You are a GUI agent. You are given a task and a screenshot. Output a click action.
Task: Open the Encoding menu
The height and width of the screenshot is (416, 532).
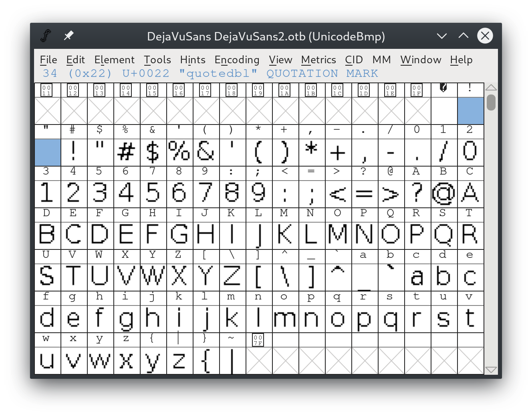pos(237,59)
